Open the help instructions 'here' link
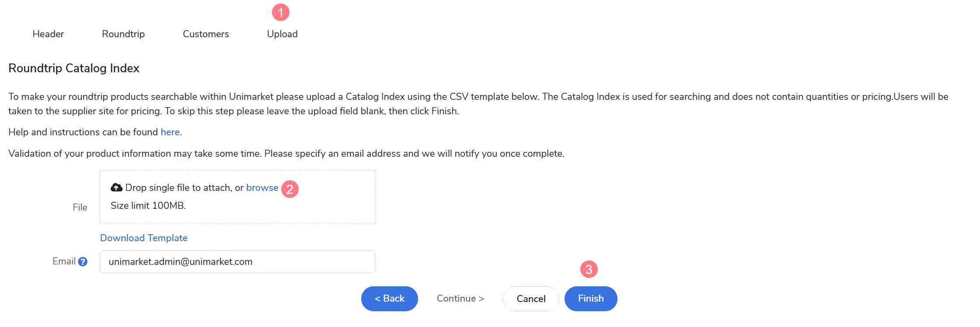Image resolution: width=980 pixels, height=327 pixels. (170, 132)
